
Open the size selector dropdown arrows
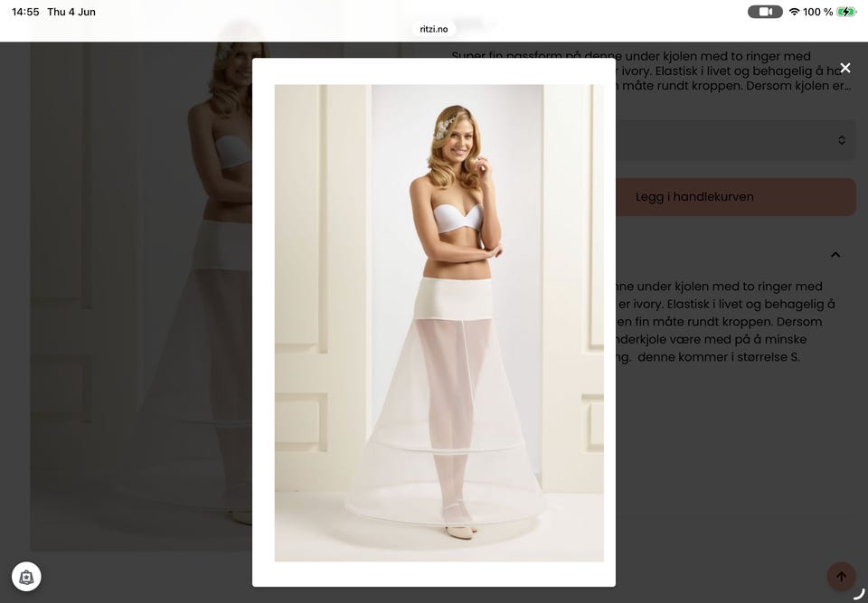pyautogui.click(x=842, y=140)
